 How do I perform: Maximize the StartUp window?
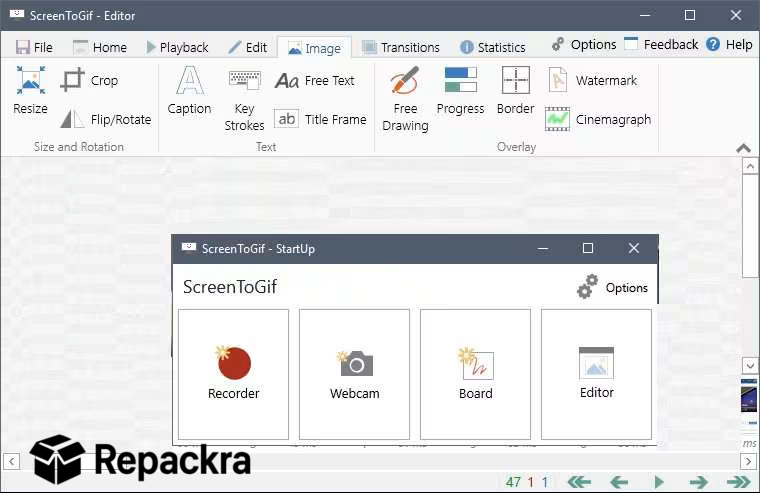click(588, 249)
